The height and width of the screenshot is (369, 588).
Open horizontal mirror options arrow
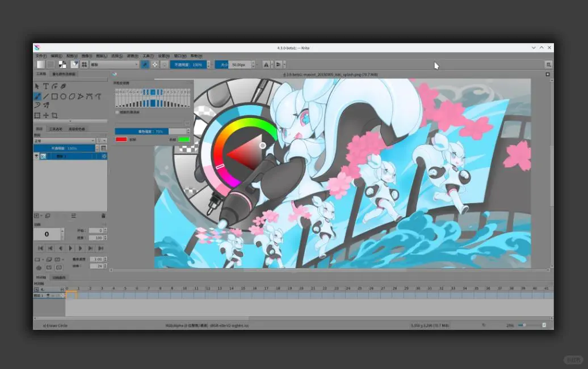point(272,65)
